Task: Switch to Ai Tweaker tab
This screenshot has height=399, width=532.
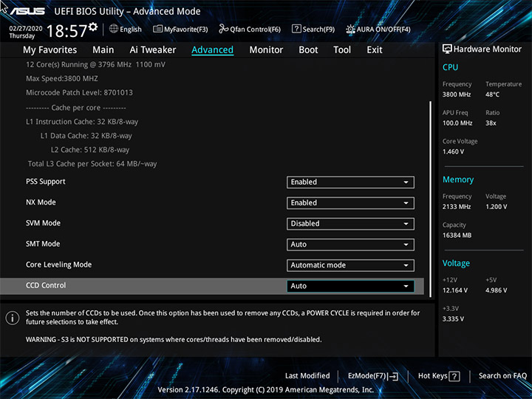Action: (153, 50)
